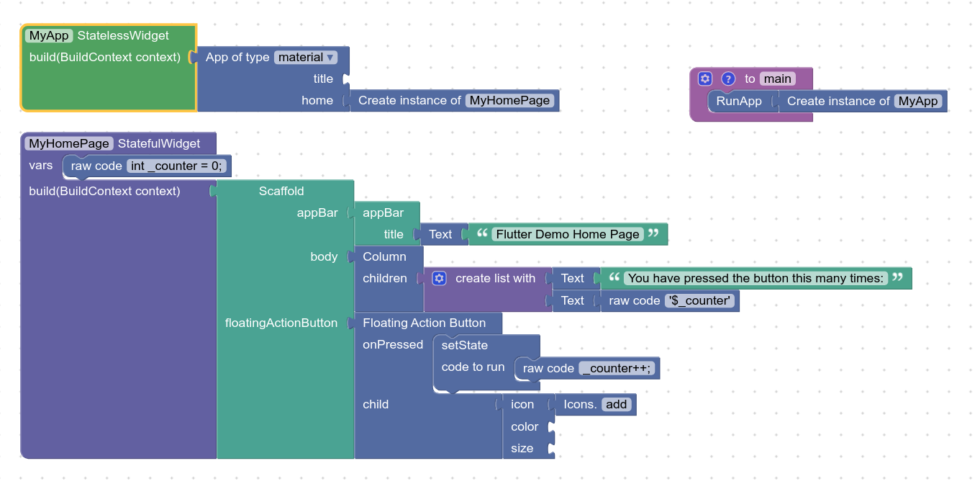Image resolution: width=980 pixels, height=484 pixels.
Task: Select the App of type block
Action: pyautogui.click(x=237, y=58)
